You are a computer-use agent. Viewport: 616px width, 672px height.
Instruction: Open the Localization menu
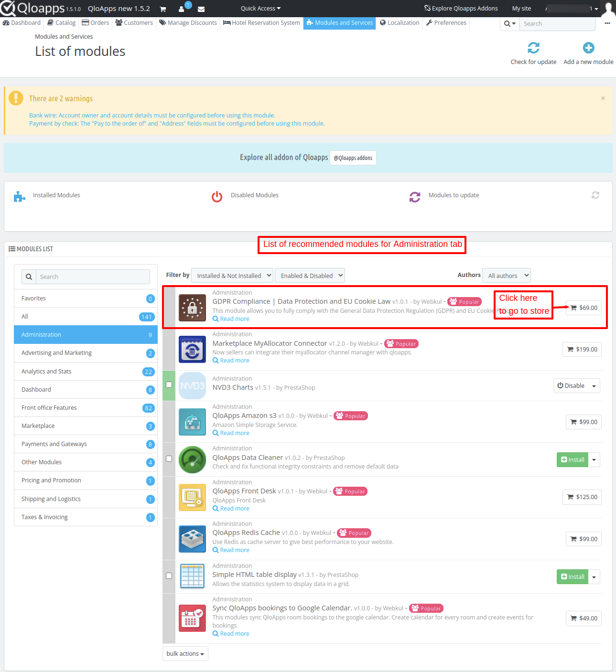point(400,22)
